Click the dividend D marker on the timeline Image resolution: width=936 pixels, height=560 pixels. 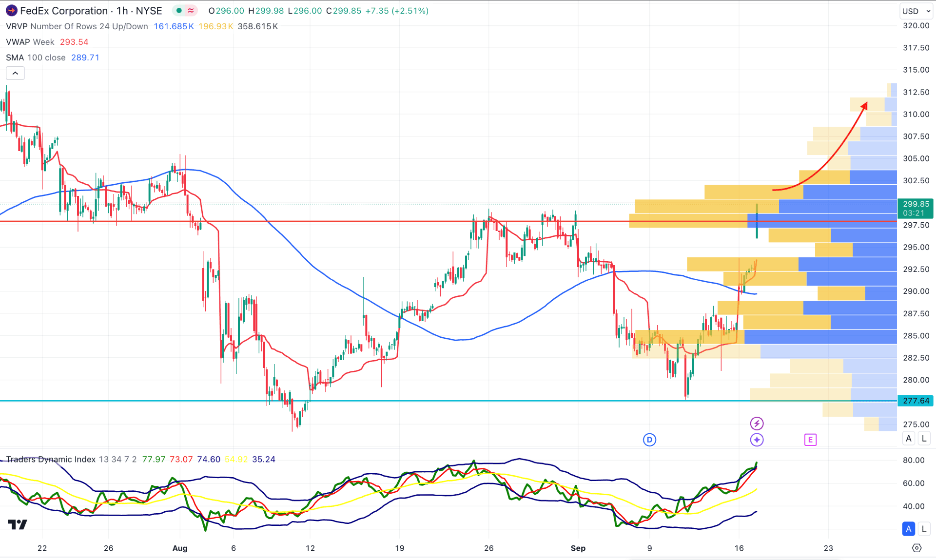click(649, 440)
